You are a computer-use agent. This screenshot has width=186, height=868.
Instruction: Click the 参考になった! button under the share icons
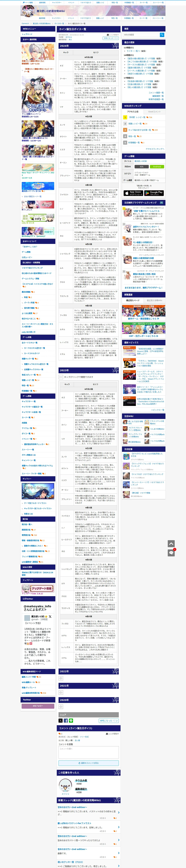click(x=108, y=720)
